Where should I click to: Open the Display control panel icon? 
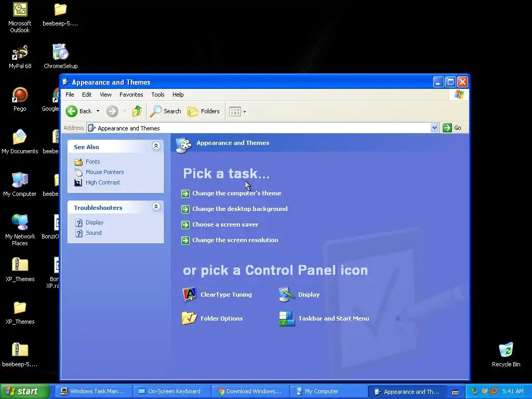coord(299,295)
